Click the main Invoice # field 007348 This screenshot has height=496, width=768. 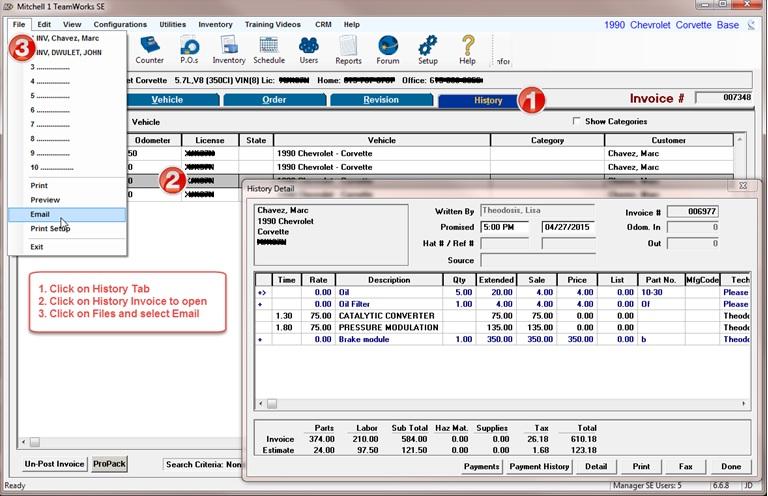[x=723, y=97]
